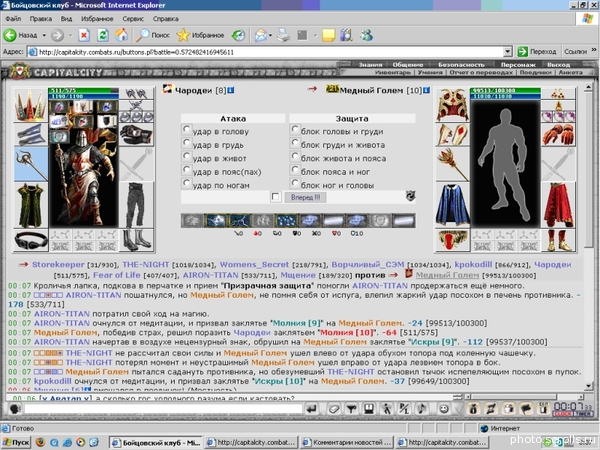Select attack 'удар по ногам'
Image resolution: width=600 pixels, height=450 pixels.
click(186, 183)
